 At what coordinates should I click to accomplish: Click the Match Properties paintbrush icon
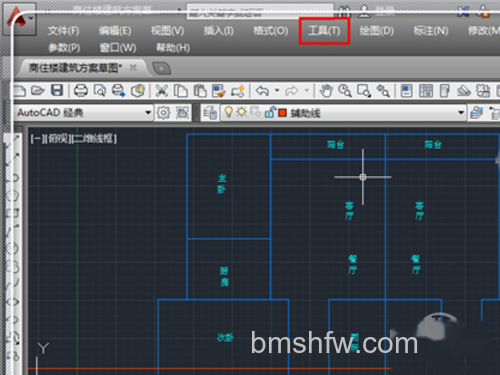[x=219, y=91]
